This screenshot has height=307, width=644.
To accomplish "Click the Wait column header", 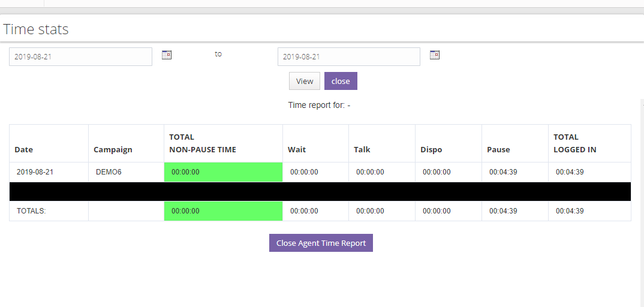I will point(297,150).
